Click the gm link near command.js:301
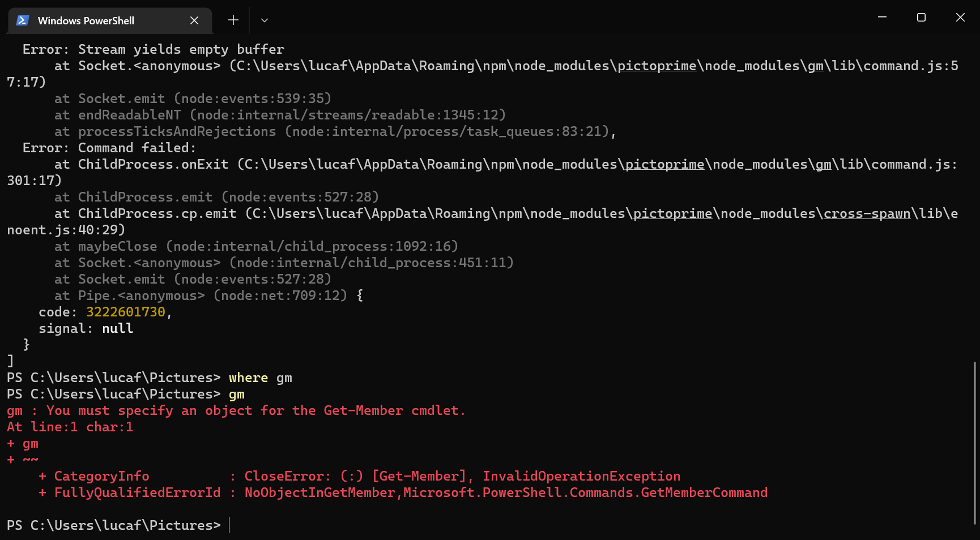This screenshot has height=540, width=980. [823, 164]
